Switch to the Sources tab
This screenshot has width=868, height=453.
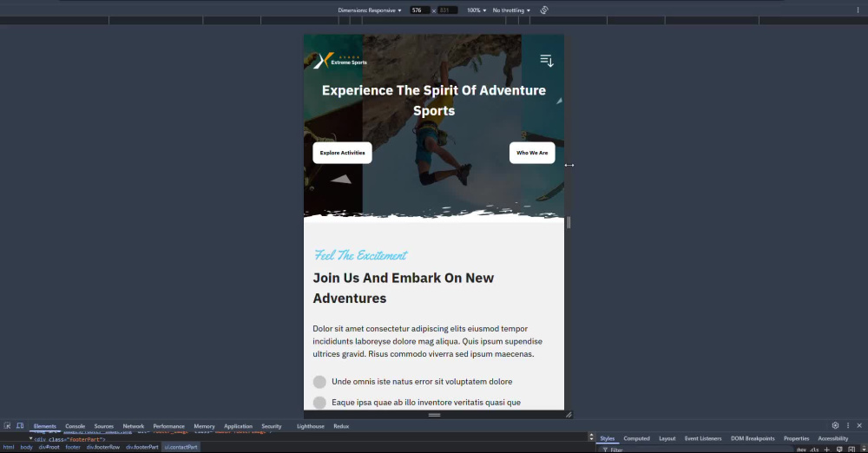tap(103, 426)
